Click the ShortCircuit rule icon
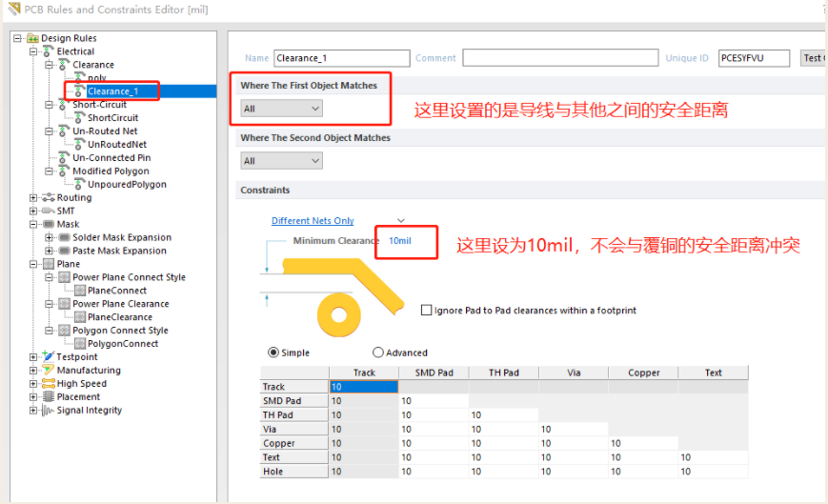Screen dimensions: 828x504 (x=80, y=118)
